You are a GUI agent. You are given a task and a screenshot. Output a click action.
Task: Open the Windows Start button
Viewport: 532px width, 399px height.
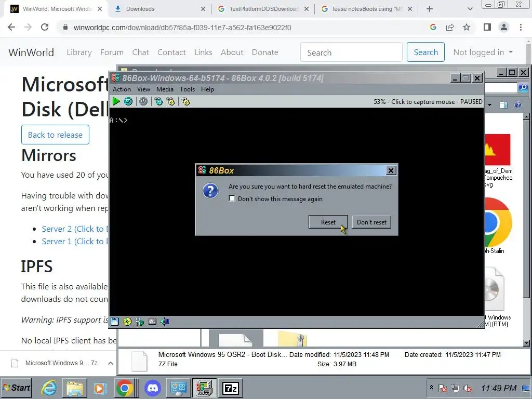point(16,388)
